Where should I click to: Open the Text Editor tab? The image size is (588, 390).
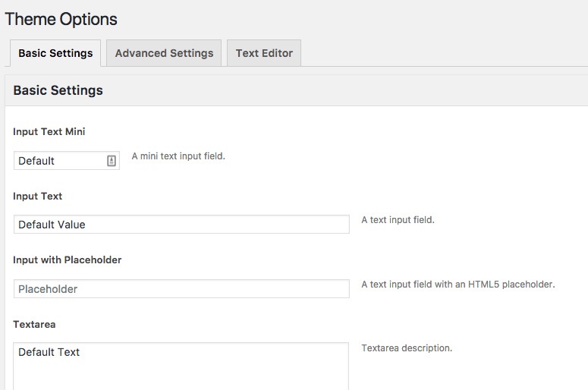coord(264,53)
